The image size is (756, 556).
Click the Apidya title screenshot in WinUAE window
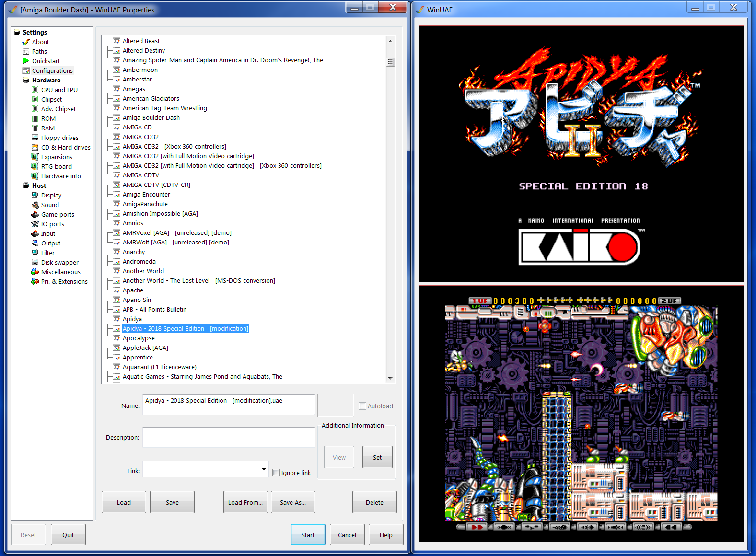(x=581, y=154)
